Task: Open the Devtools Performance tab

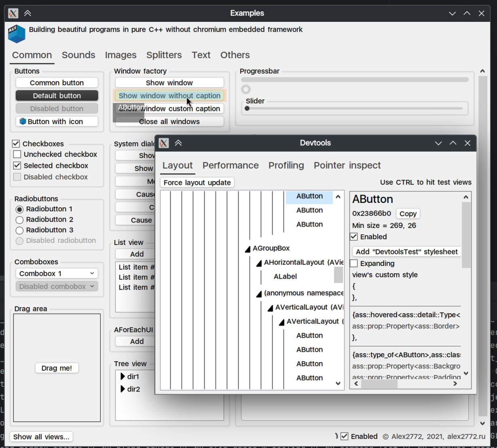Action: pyautogui.click(x=231, y=166)
